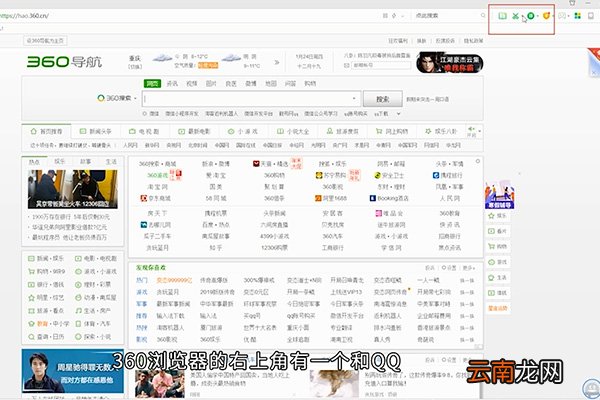
Task: Click the next weather arrow chevron
Action: 277,62
